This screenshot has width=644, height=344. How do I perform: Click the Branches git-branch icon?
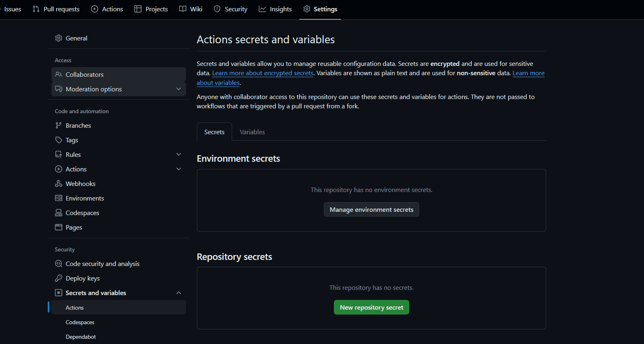tap(59, 125)
